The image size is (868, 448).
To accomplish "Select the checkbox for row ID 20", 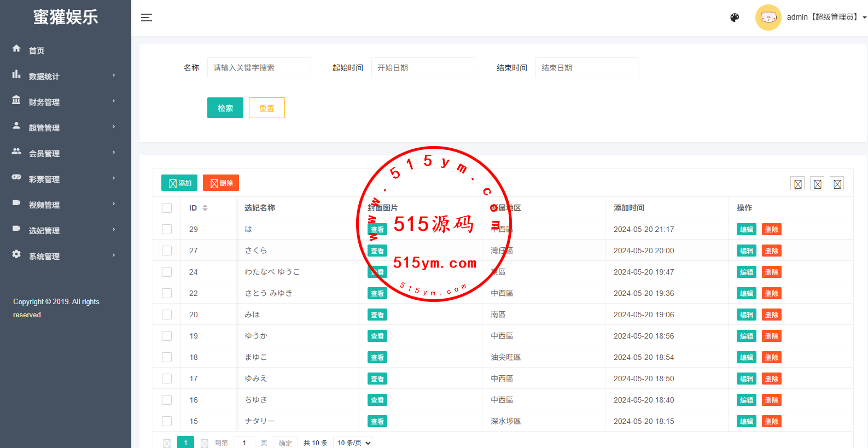I will click(167, 315).
